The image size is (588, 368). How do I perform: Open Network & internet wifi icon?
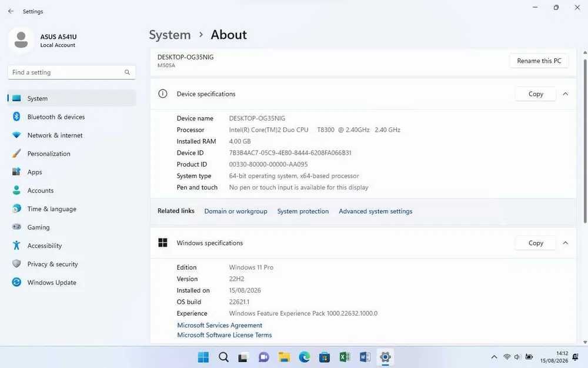(16, 135)
